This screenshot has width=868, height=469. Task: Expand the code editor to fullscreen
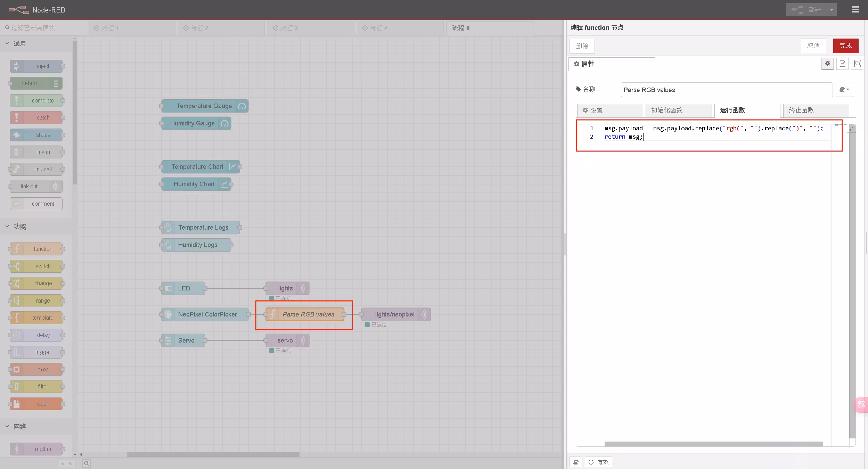click(x=852, y=129)
